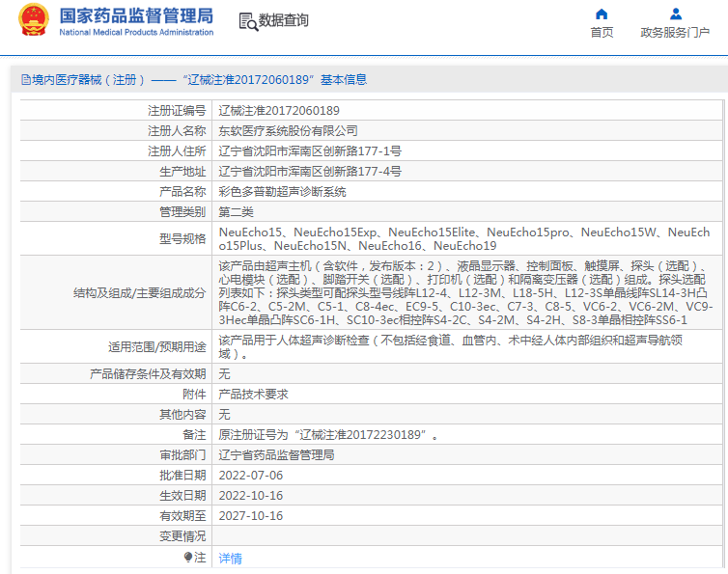Click the 批准日期 label

pos(182,476)
